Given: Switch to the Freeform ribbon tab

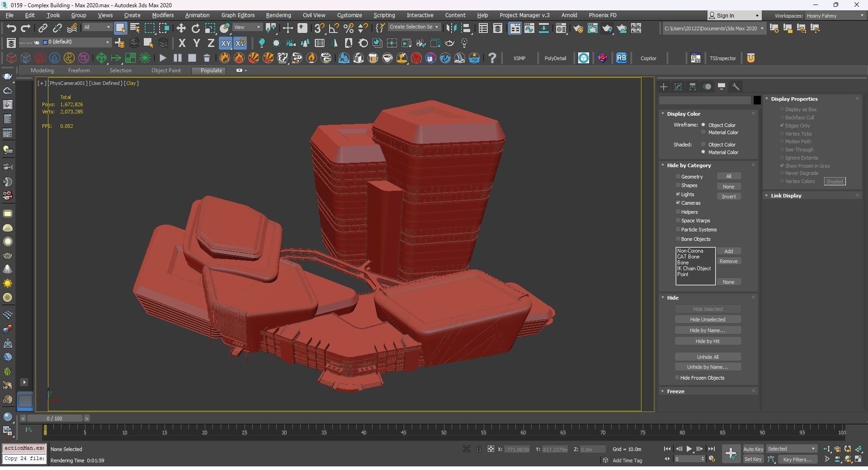Looking at the screenshot, I should click(79, 70).
